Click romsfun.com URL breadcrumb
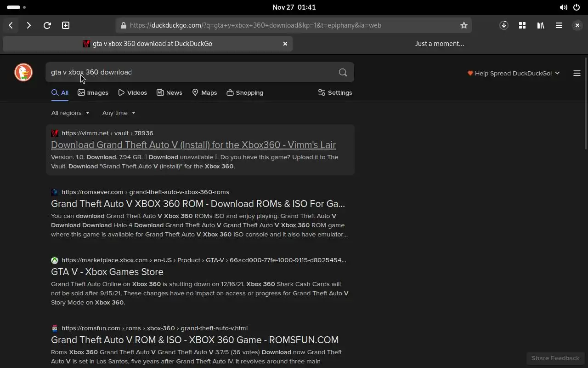 (x=154, y=328)
